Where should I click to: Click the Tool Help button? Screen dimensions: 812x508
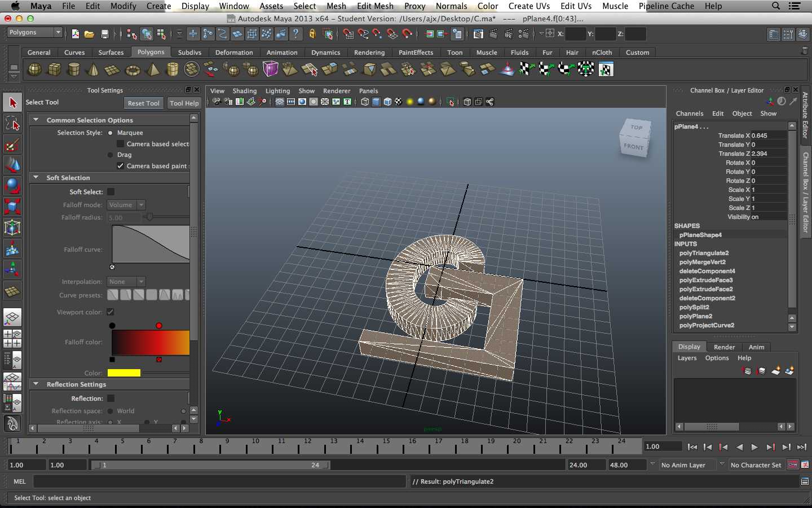(x=184, y=103)
